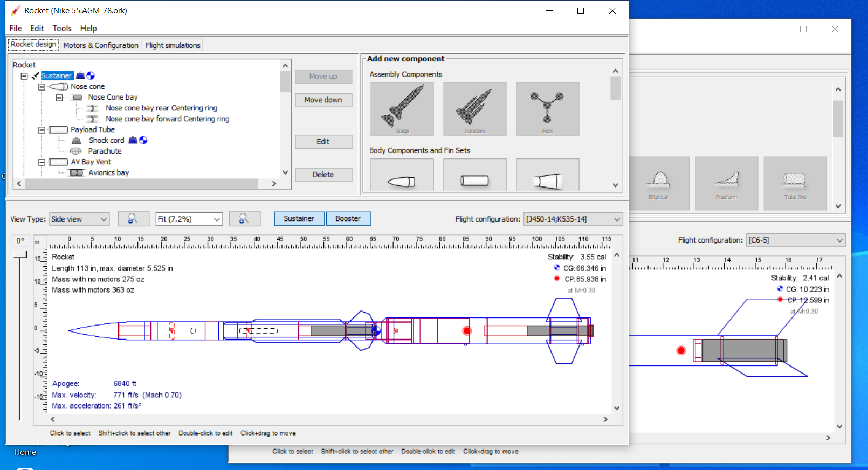The image size is (868, 470).
Task: Click the Shock cord icon in tree
Action: [77, 140]
